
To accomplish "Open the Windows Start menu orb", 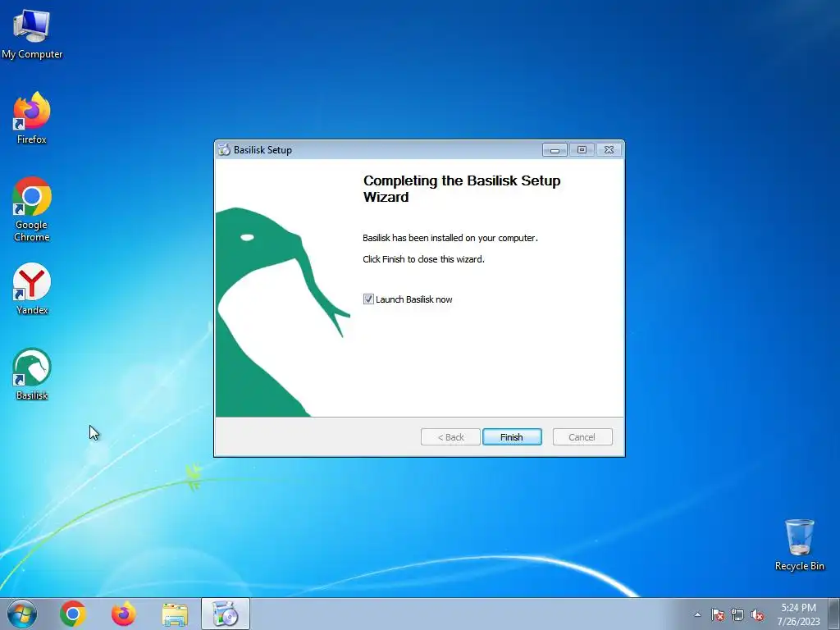I will [22, 614].
